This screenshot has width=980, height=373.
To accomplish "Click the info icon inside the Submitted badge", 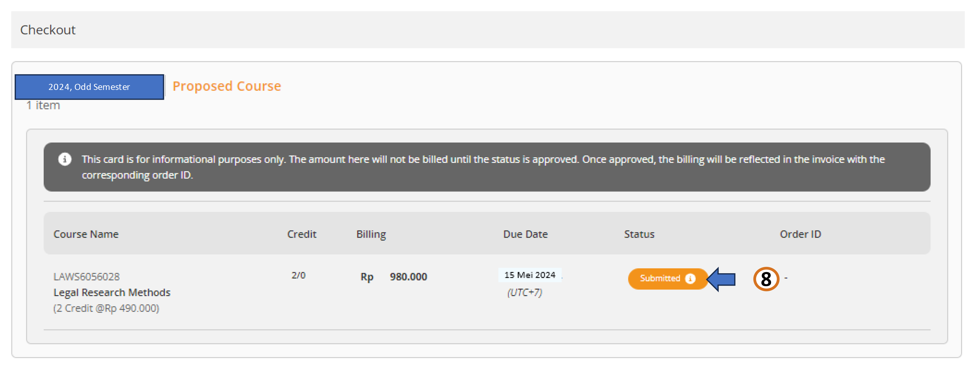I will [x=690, y=279].
